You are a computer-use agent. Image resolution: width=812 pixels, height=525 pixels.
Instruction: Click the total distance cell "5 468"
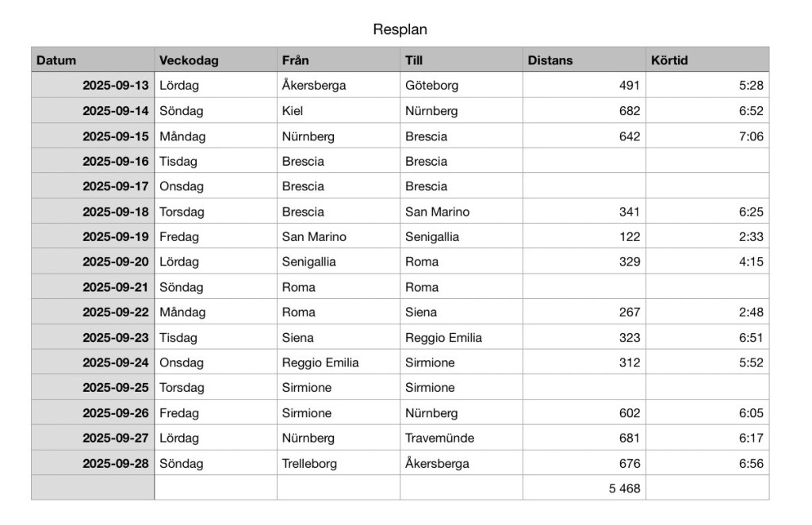(624, 489)
